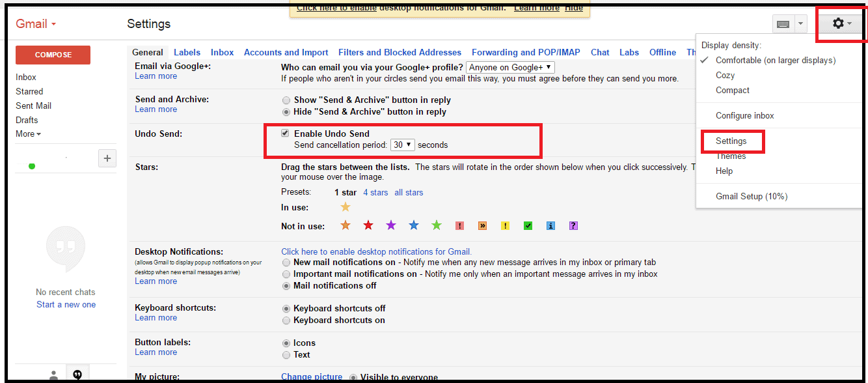Choose Important mail notifications on
The image size is (868, 383).
[286, 274]
